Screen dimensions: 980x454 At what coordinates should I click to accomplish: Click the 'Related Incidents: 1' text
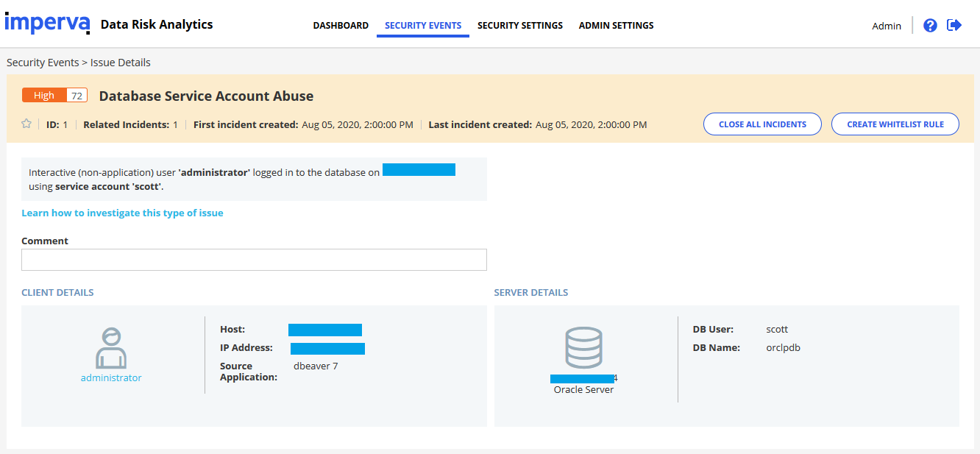[130, 124]
